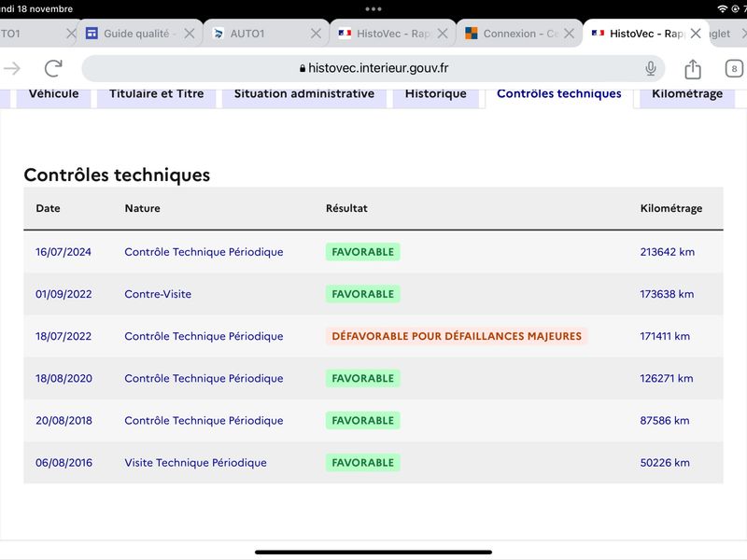Select the date 06/08/2016

63,462
